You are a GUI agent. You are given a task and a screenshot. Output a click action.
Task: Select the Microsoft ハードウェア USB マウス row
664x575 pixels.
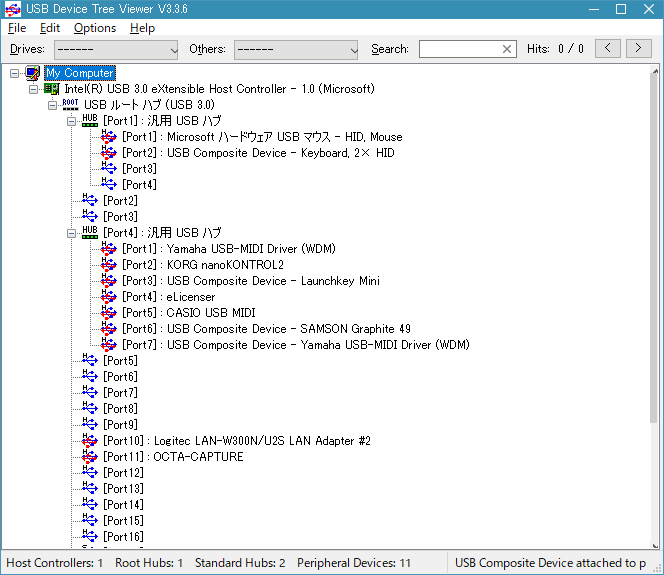tap(262, 137)
